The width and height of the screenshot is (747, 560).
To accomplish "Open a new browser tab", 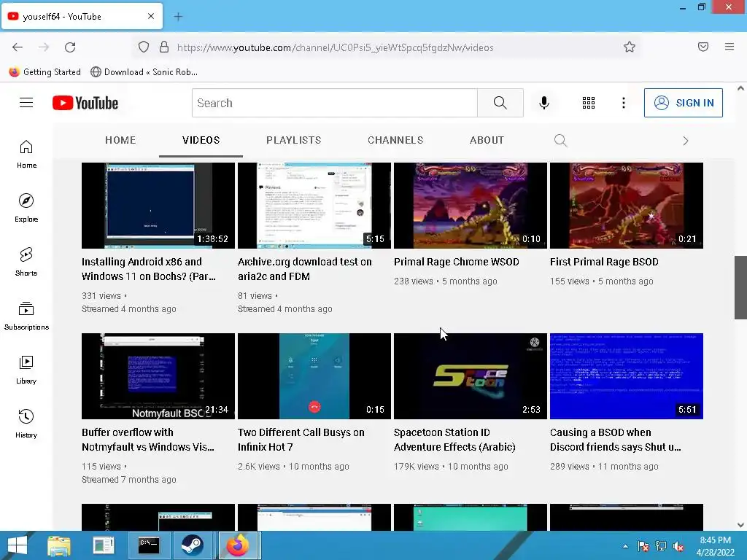I will pos(178,17).
